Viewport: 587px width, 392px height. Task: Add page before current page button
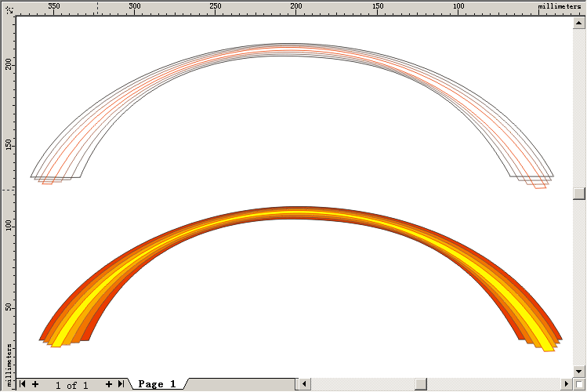tap(35, 384)
